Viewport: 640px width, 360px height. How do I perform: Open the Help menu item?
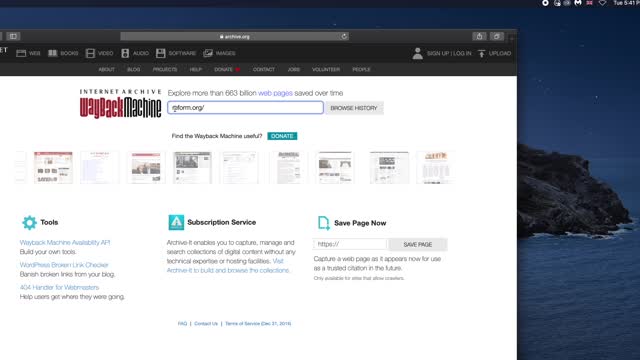[x=196, y=69]
